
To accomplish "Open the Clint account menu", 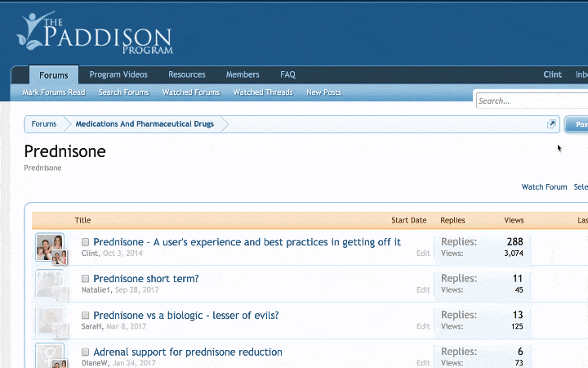I will tap(552, 74).
